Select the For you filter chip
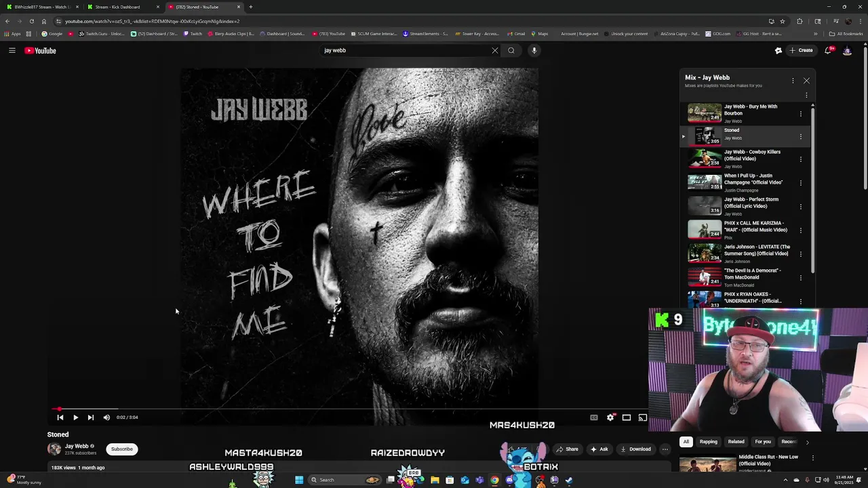This screenshot has width=868, height=488. [x=763, y=442]
